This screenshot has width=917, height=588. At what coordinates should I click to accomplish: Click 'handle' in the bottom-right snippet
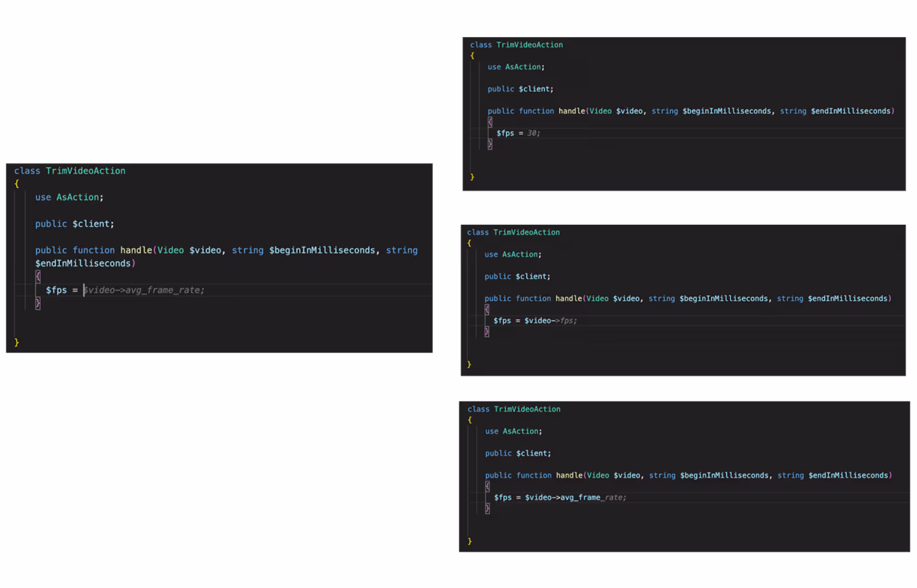(569, 476)
